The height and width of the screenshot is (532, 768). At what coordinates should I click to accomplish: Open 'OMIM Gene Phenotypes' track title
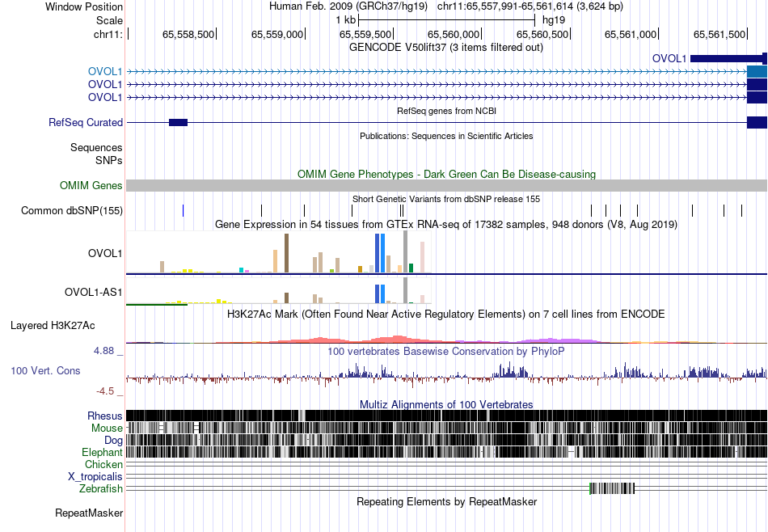(446, 174)
